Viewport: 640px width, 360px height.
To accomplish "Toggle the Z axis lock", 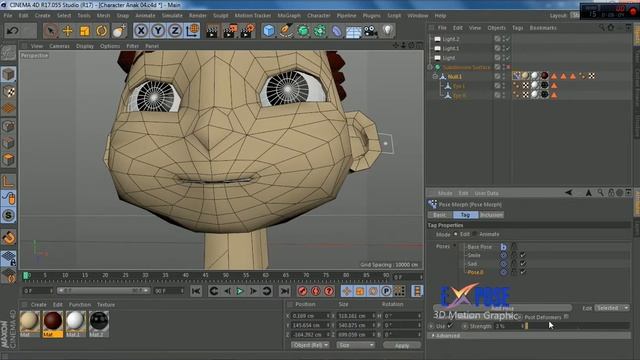I will click(175, 31).
